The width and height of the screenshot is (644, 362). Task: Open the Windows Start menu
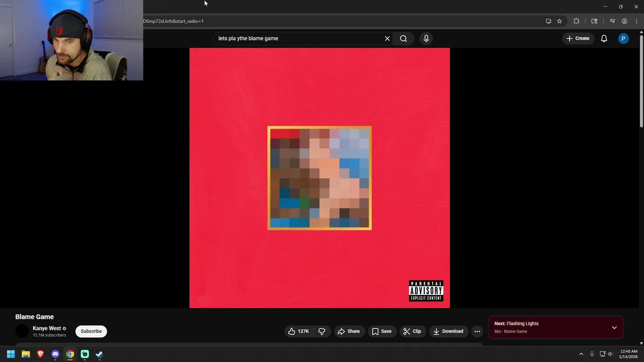11,354
